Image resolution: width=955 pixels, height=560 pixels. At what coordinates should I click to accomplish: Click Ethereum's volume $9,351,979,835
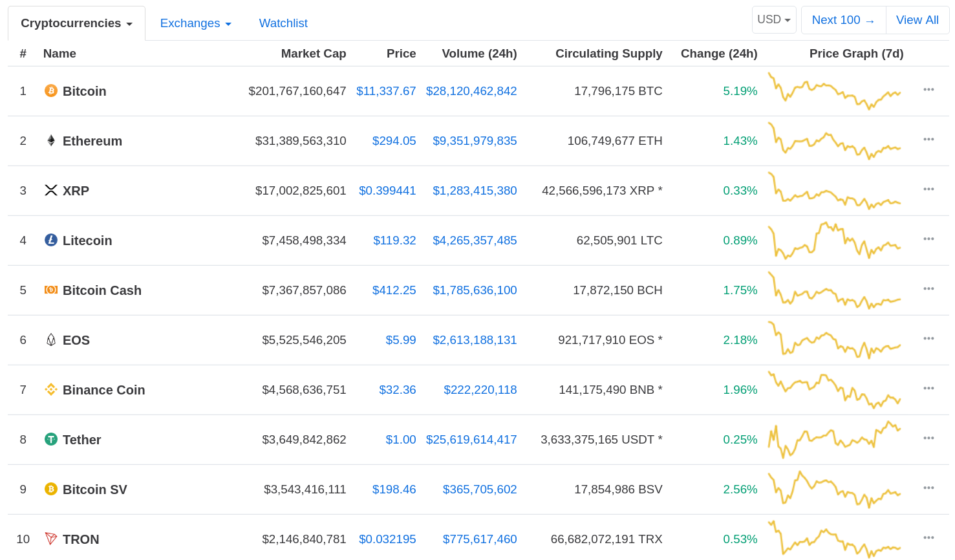[475, 141]
